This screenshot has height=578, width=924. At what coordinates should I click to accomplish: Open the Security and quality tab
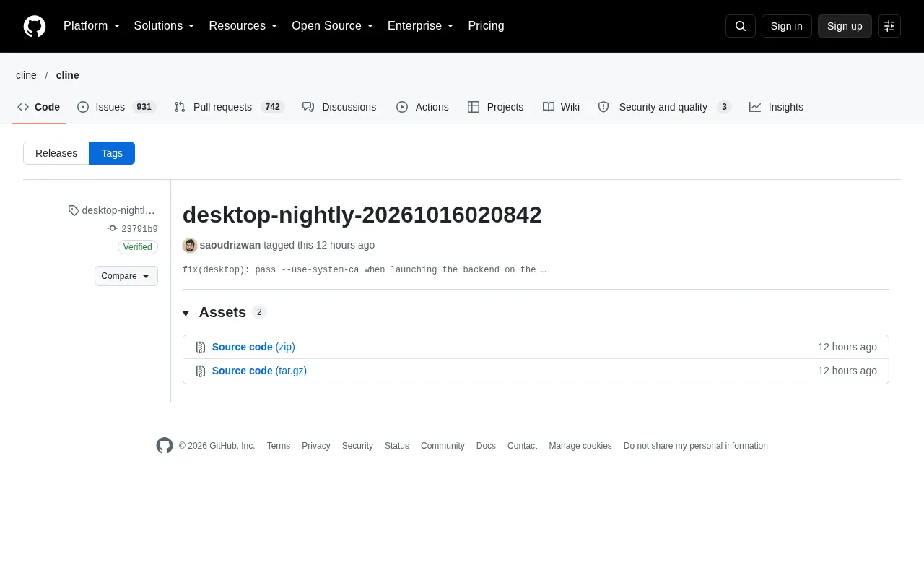[x=665, y=107]
